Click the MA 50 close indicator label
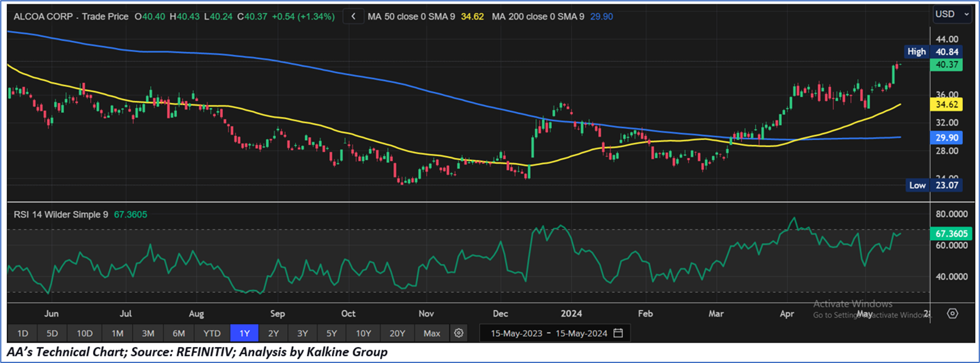 [x=411, y=16]
